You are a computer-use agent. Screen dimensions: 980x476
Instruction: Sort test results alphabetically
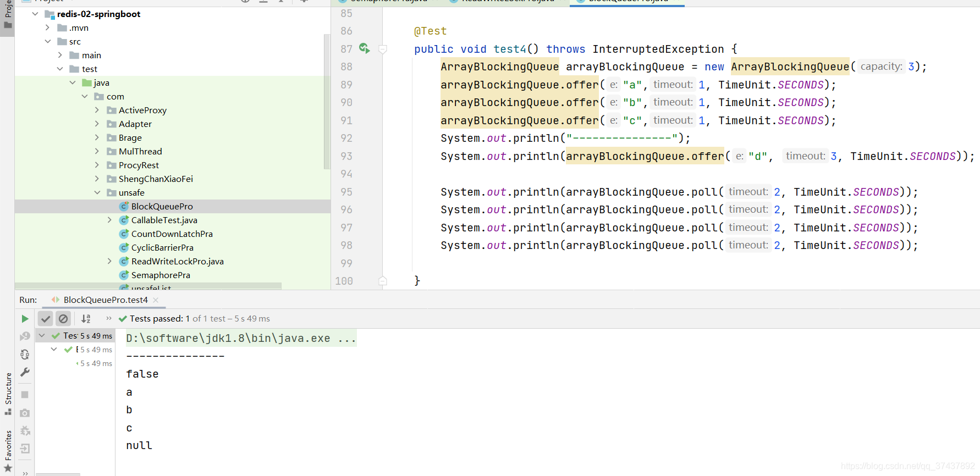86,319
